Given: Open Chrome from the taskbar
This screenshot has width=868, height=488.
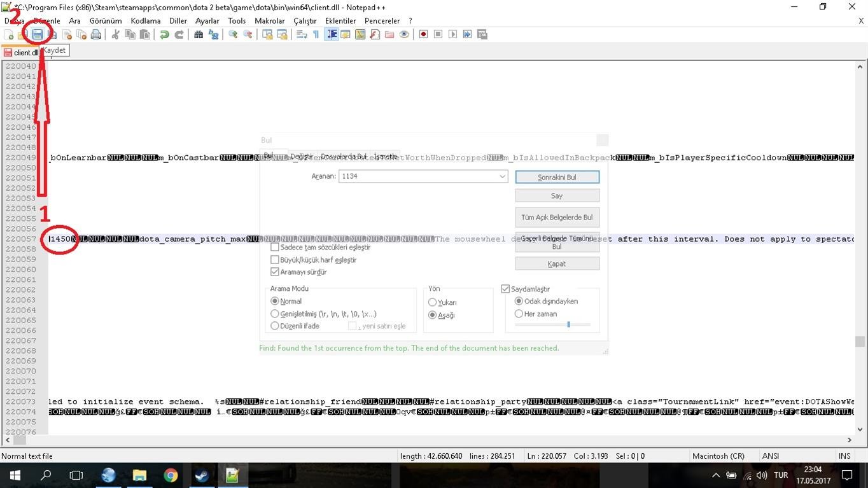Looking at the screenshot, I should click(171, 475).
